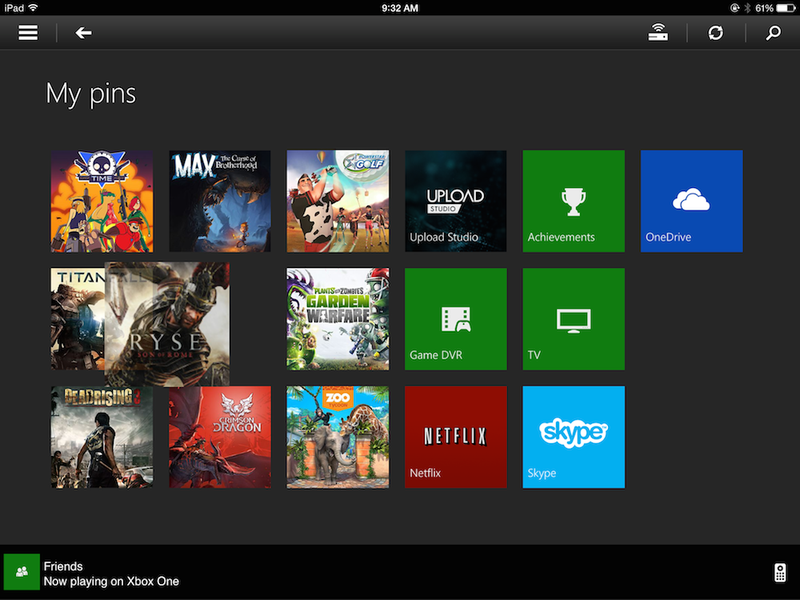Tap the Wi-Fi indicator in status bar

click(33, 8)
